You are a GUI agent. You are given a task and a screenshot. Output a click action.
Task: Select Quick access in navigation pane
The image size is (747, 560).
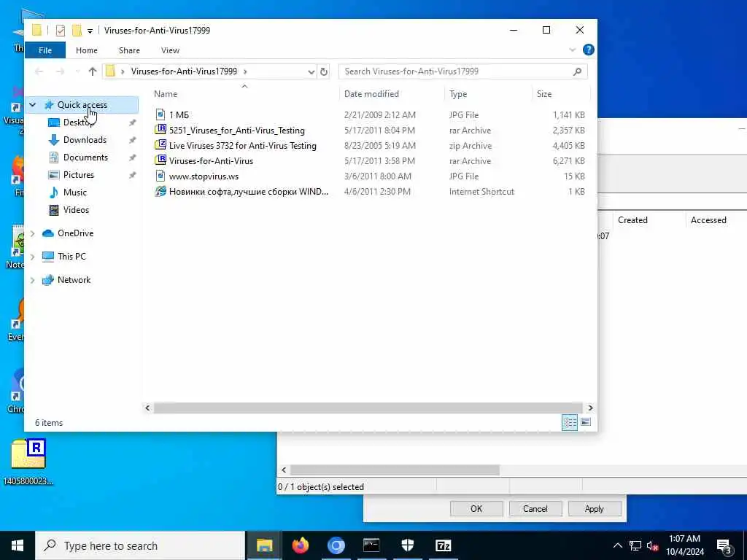(x=82, y=105)
